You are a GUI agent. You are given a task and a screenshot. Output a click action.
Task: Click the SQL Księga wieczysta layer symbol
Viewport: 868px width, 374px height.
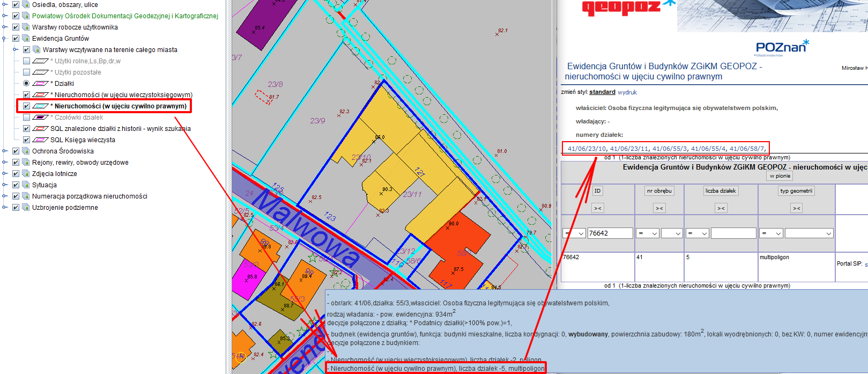coord(41,140)
